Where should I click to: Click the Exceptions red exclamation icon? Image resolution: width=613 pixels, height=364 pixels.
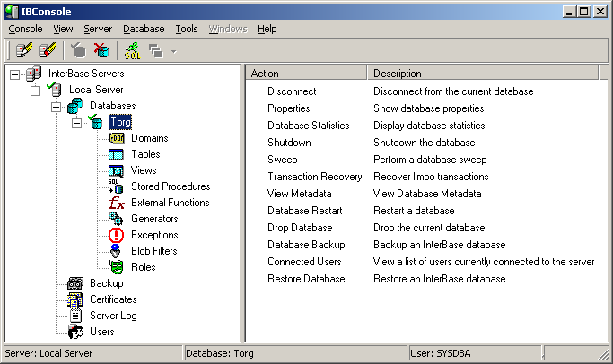[116, 235]
